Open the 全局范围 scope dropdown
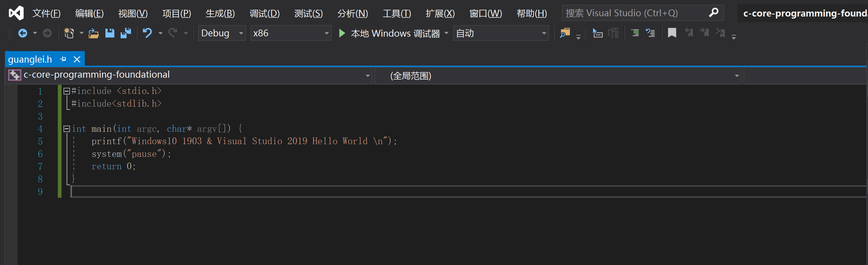Screen dimensions: 868x265 coord(557,76)
